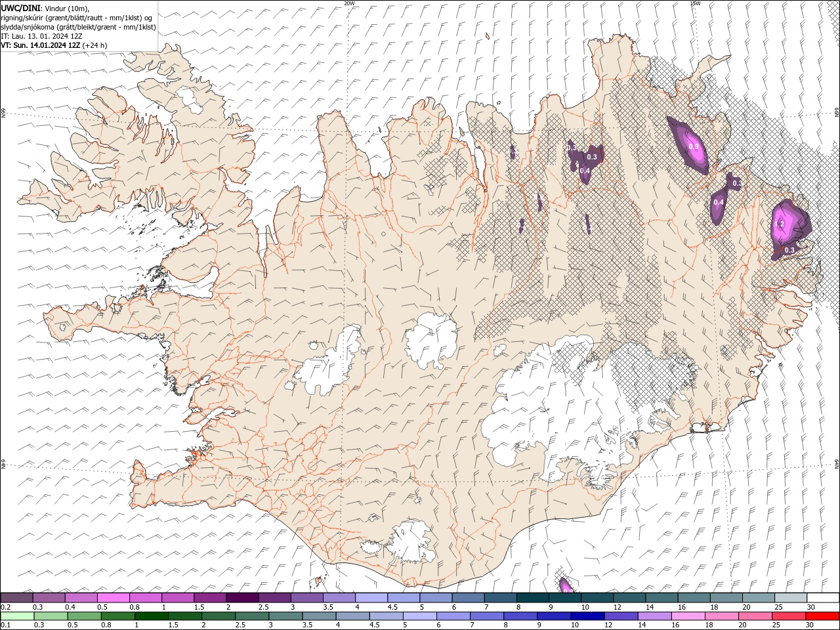The height and width of the screenshot is (630, 840).
Task: Click the 'rigning/skúrir' description line
Action: (x=76, y=18)
